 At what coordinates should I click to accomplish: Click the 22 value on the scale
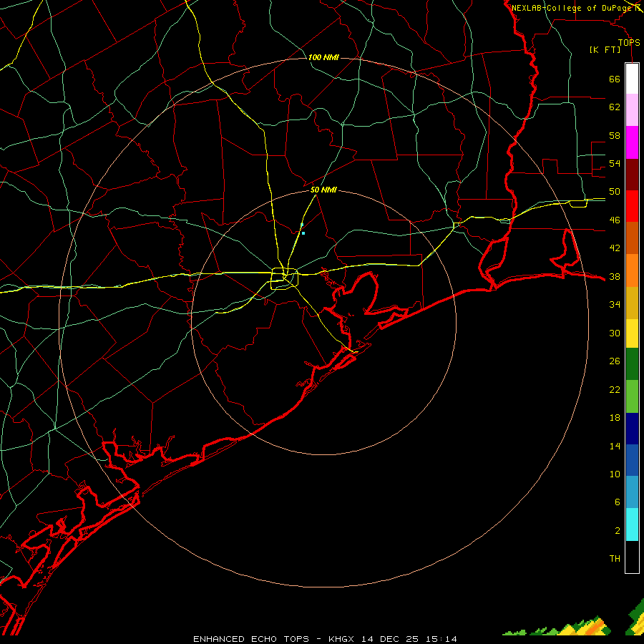tap(615, 390)
